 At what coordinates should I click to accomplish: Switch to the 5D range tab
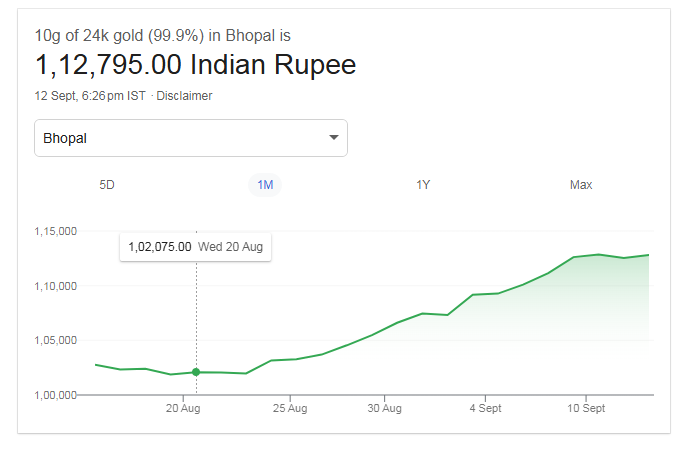pyautogui.click(x=107, y=185)
